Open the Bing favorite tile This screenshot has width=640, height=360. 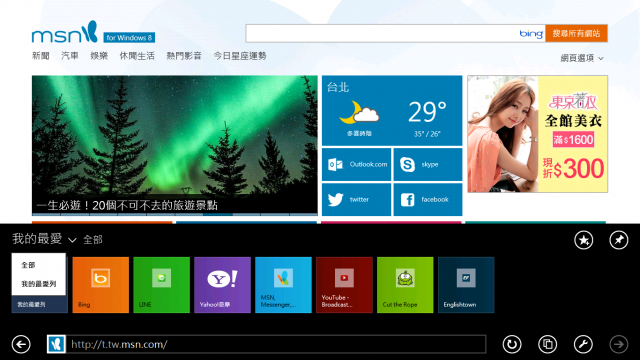[x=100, y=285]
